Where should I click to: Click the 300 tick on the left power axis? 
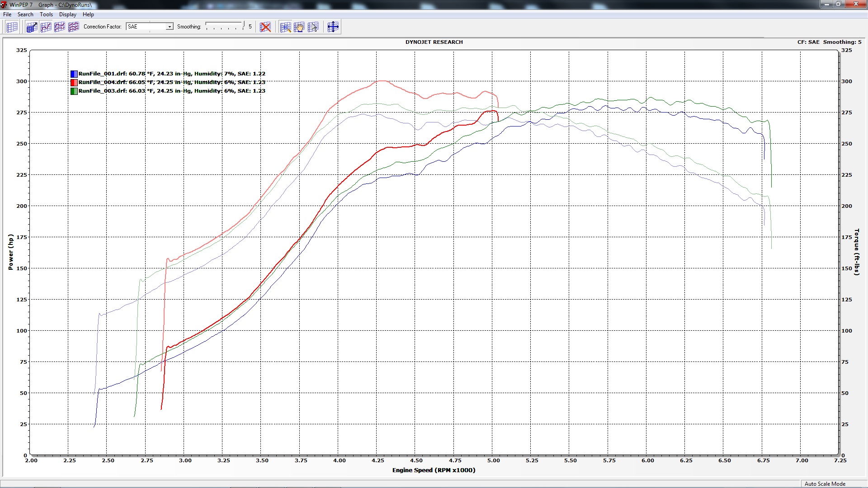tap(22, 81)
